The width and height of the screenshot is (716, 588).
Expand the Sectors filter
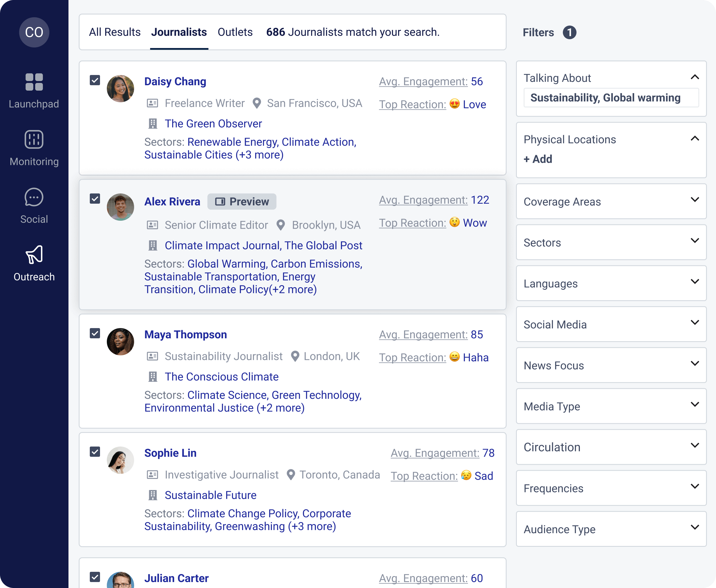tap(695, 241)
